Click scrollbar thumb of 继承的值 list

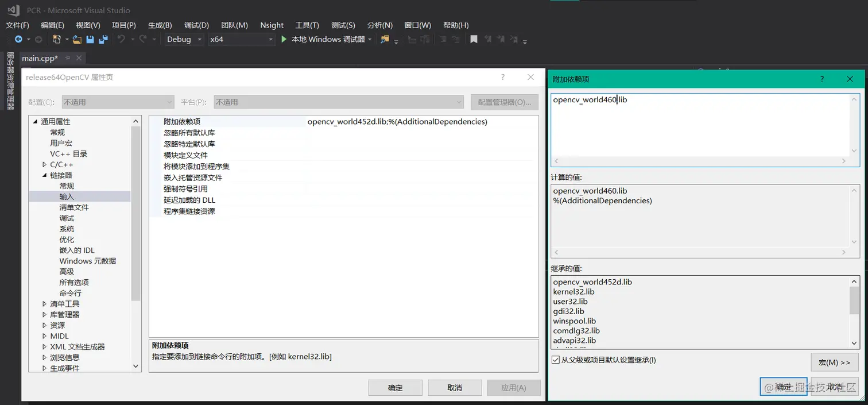point(855,300)
